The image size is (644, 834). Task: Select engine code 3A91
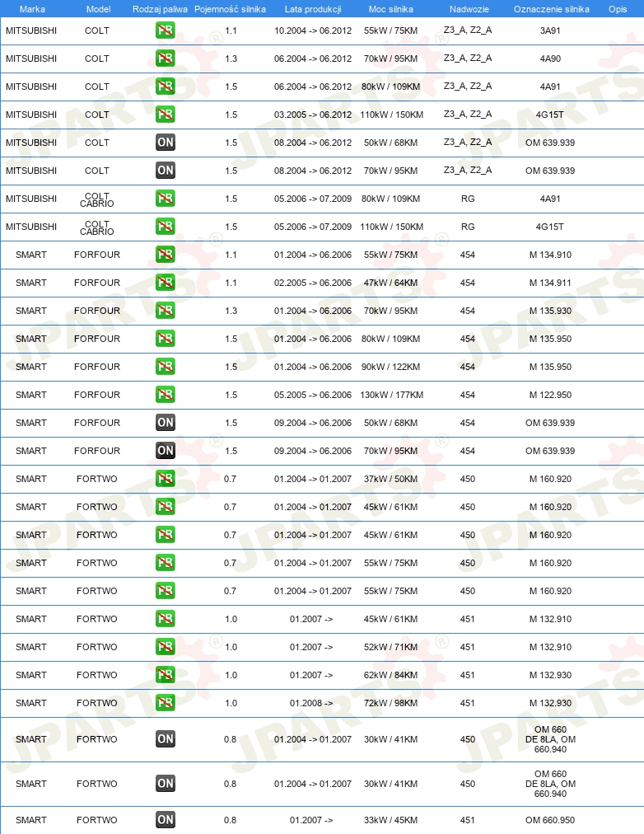coord(550,30)
